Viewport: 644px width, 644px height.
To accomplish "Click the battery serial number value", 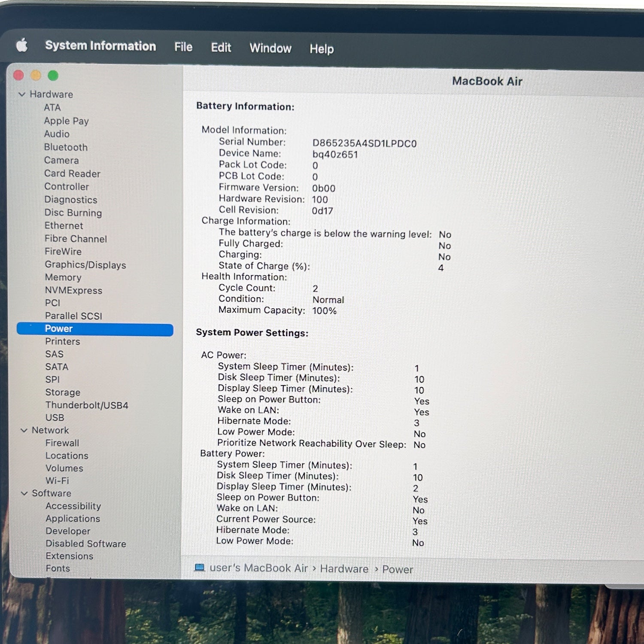I will (364, 143).
